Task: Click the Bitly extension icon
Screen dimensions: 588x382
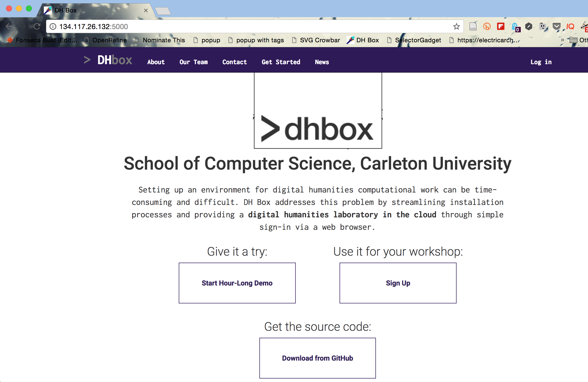Action: [487, 26]
